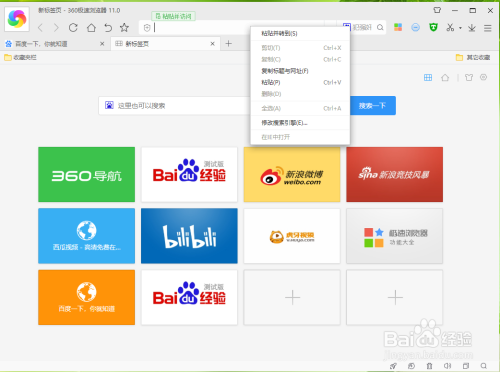Open the colorful four-square apps icon
The image size is (500, 372).
(398, 27)
